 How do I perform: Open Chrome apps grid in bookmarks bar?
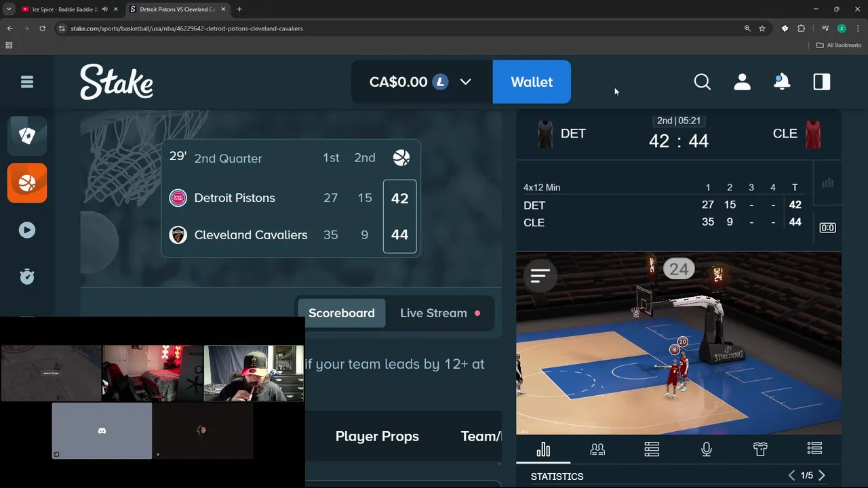[9, 45]
